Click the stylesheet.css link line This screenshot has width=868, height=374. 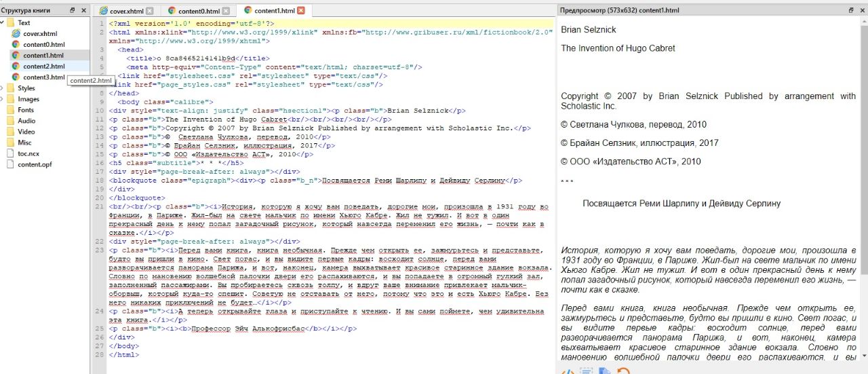[252, 76]
